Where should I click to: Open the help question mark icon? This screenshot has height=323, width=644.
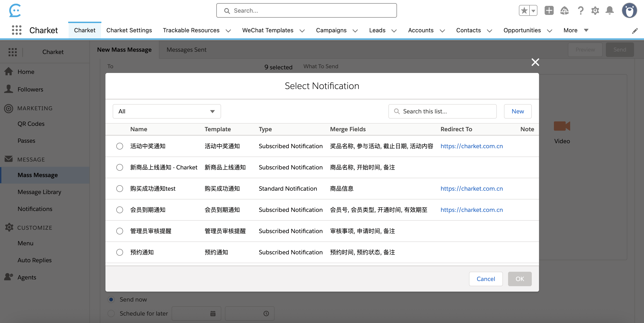[581, 10]
